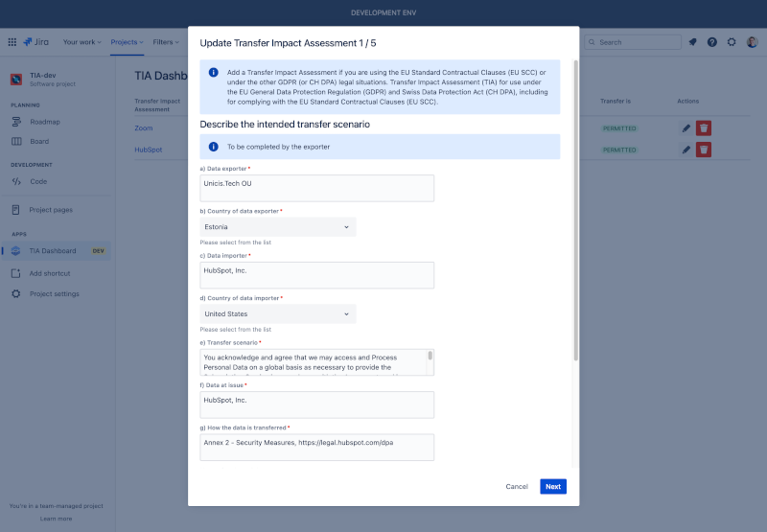Screen dimensions: 767x532
Task: Open Country of data importer dropdown
Action: pyautogui.click(x=278, y=313)
